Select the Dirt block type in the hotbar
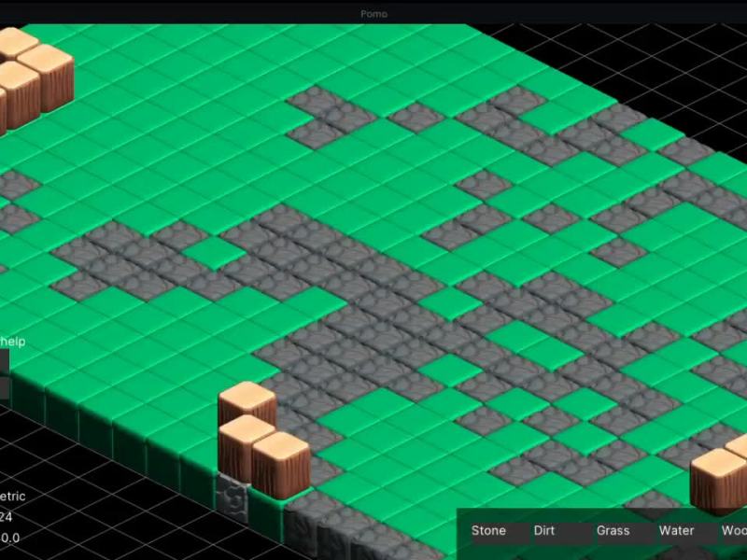Viewport: 747px width, 560px height. tap(544, 530)
